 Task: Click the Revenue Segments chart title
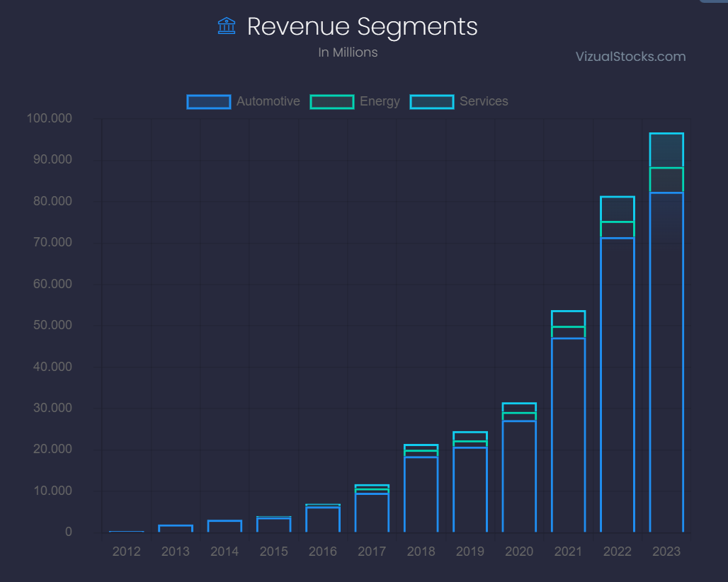coord(362,27)
